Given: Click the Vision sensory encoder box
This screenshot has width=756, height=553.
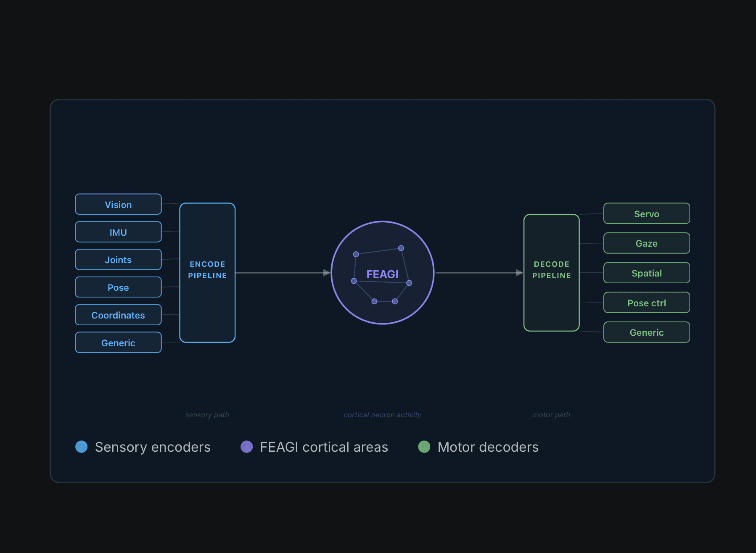Looking at the screenshot, I should coord(118,204).
